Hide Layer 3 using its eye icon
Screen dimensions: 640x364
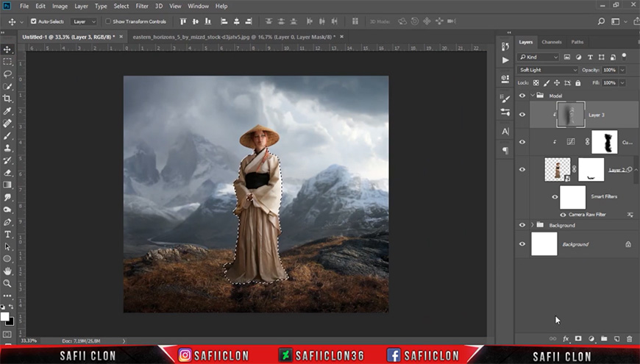click(x=522, y=115)
